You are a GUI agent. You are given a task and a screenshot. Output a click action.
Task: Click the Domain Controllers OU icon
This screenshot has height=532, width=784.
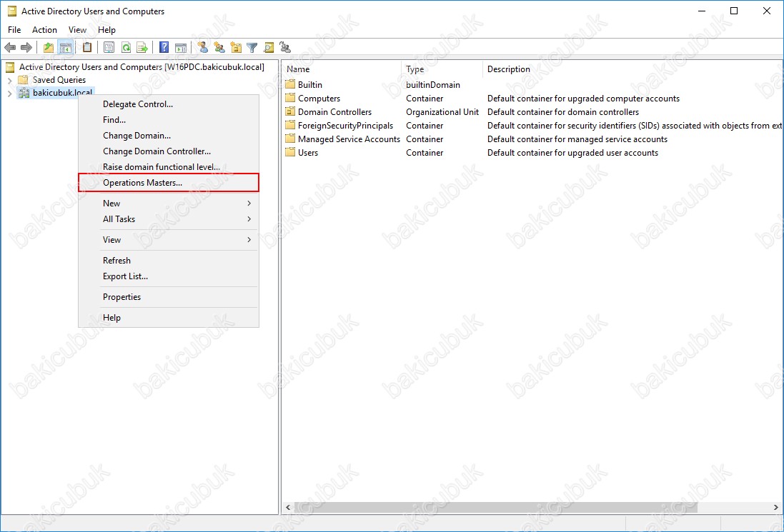[290, 111]
